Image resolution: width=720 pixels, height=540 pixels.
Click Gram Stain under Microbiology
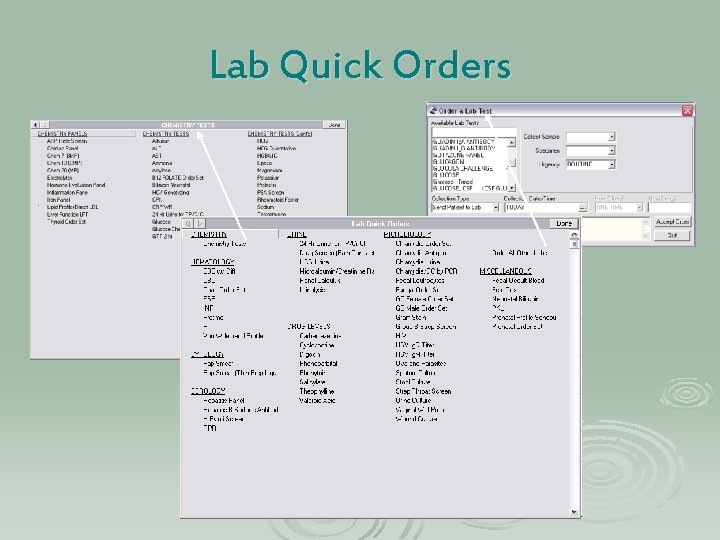(411, 317)
